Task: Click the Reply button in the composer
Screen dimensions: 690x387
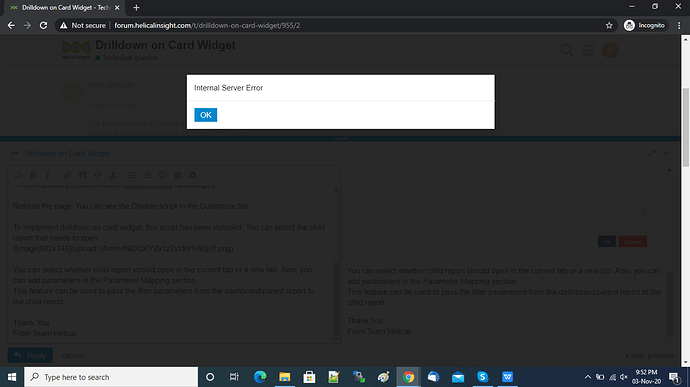Action: coord(30,355)
